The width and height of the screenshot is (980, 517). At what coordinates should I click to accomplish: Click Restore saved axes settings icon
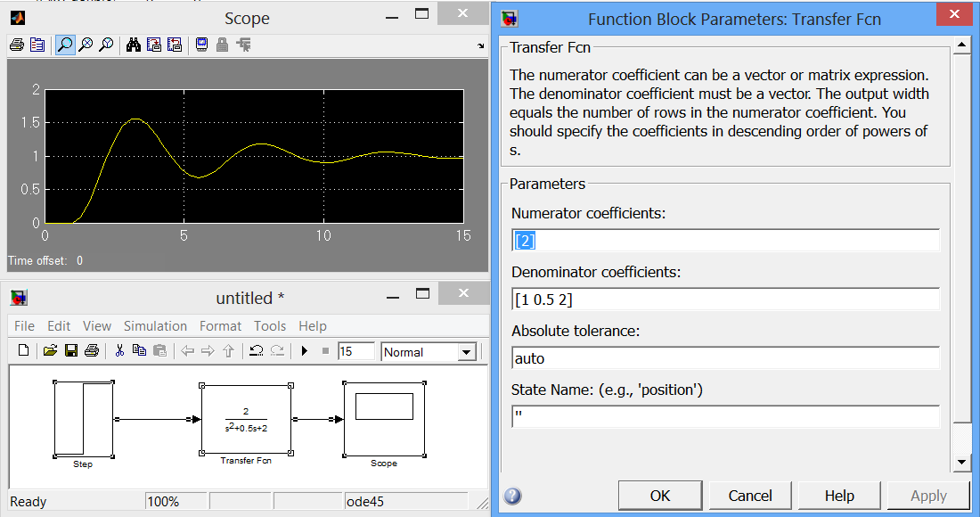coord(175,45)
